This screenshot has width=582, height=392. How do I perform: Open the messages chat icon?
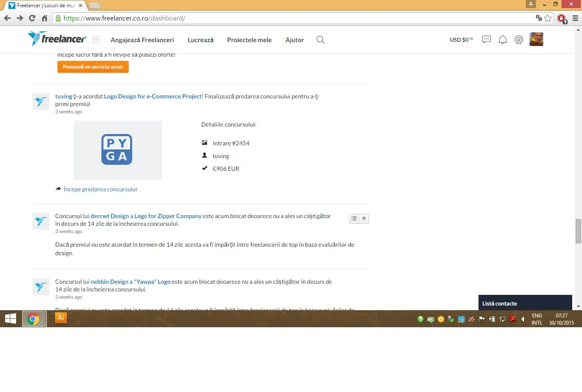click(486, 40)
